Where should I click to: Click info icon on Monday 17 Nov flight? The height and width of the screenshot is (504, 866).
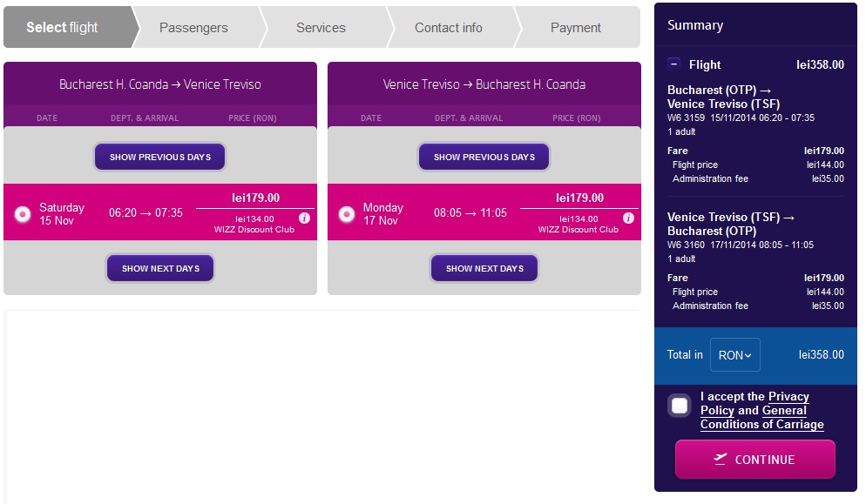(x=629, y=218)
